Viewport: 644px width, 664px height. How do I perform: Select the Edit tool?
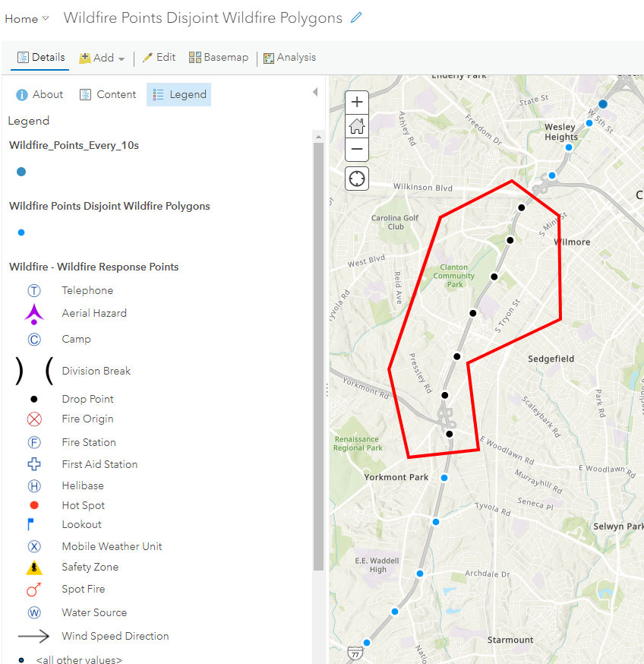(x=159, y=57)
